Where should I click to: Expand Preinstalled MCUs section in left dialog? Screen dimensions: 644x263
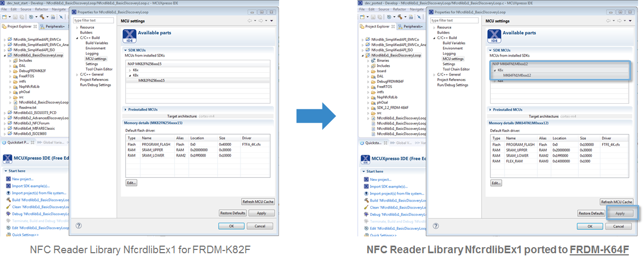[x=125, y=110]
